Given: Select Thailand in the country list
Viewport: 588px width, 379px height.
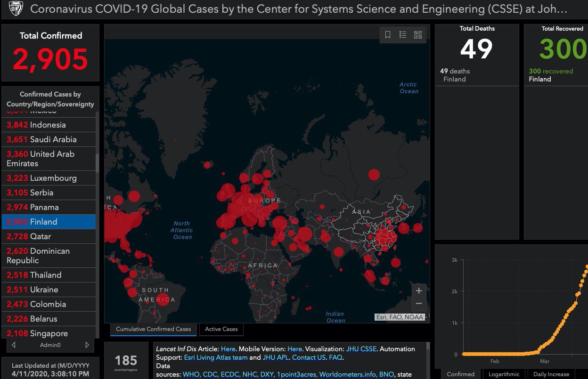Looking at the screenshot, I should tap(49, 275).
